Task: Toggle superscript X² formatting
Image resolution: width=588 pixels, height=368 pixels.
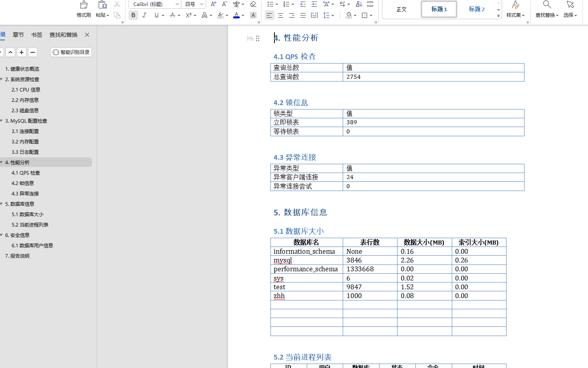Action: [x=189, y=15]
